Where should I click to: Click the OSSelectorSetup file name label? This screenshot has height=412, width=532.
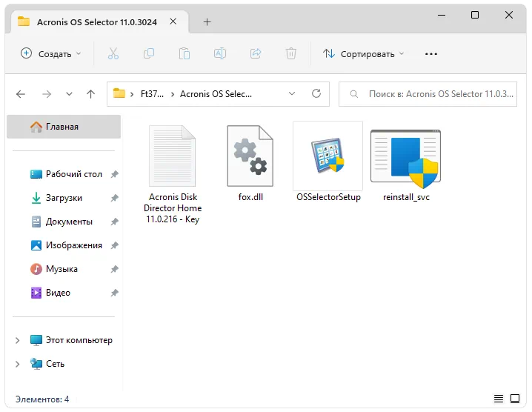click(x=328, y=197)
